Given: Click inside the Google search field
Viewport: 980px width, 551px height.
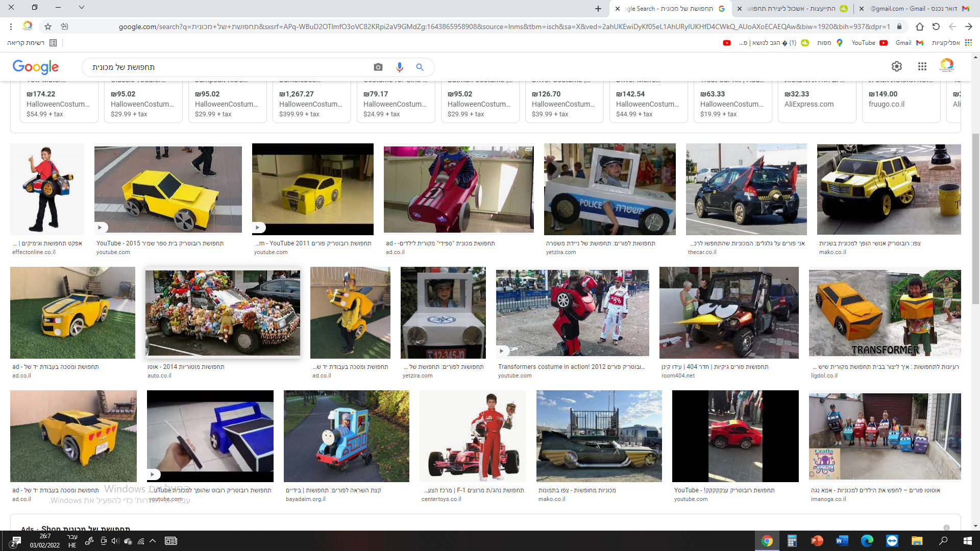Looking at the screenshot, I should pos(230,67).
